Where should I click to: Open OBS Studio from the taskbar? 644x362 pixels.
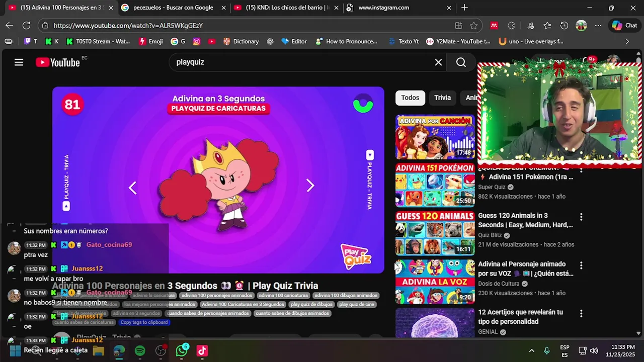point(161,350)
